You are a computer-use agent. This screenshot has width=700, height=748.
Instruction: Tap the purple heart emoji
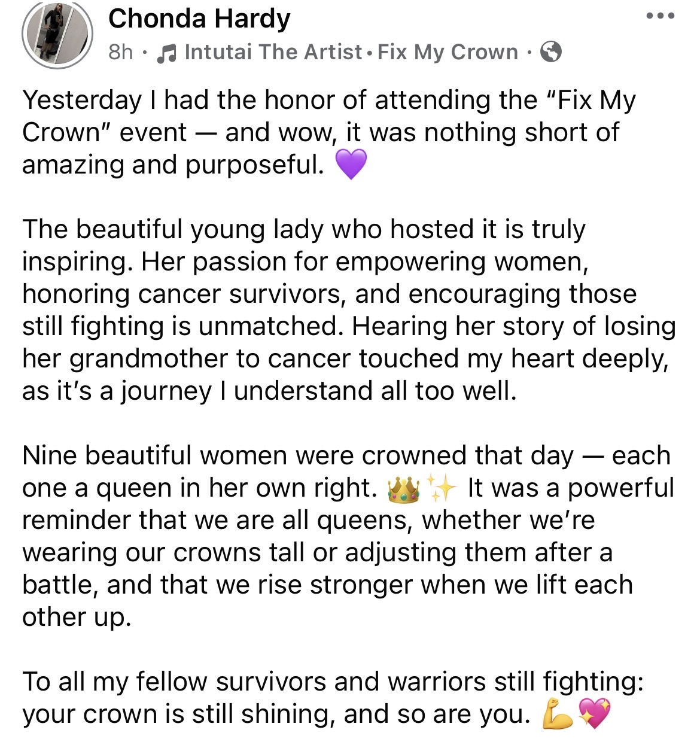point(351,164)
